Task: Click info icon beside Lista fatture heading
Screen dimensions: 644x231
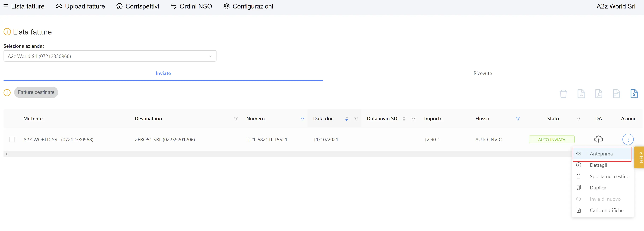Action: (7, 32)
